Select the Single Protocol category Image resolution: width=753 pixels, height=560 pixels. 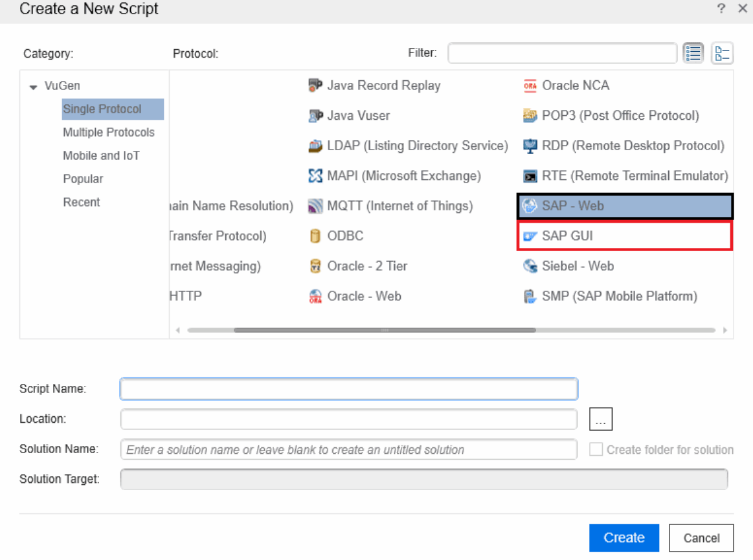(113, 109)
